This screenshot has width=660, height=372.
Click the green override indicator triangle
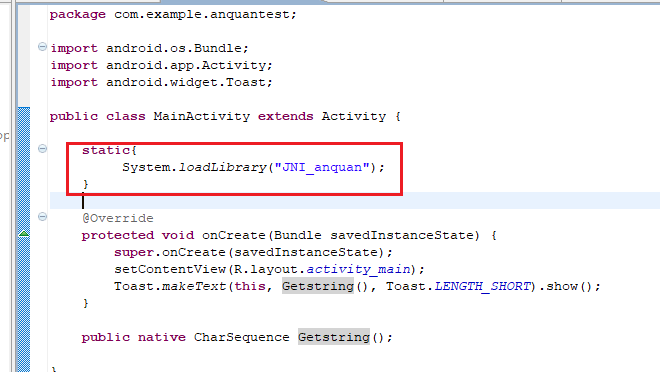(x=24, y=234)
